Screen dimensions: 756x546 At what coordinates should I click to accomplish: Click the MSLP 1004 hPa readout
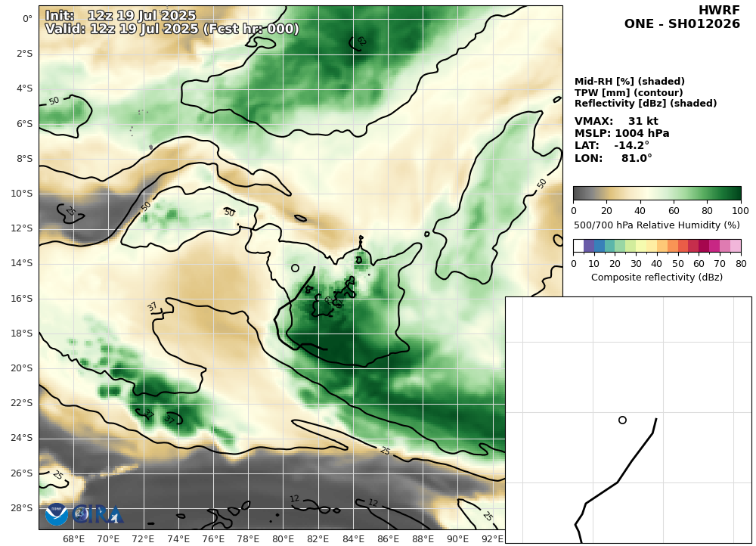point(621,133)
